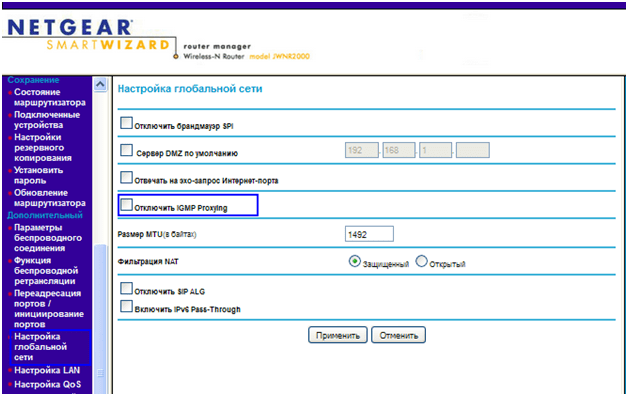Viewport: 628px width, 396px height.
Task: Open Подключенные устройства menu link
Action: [47, 120]
